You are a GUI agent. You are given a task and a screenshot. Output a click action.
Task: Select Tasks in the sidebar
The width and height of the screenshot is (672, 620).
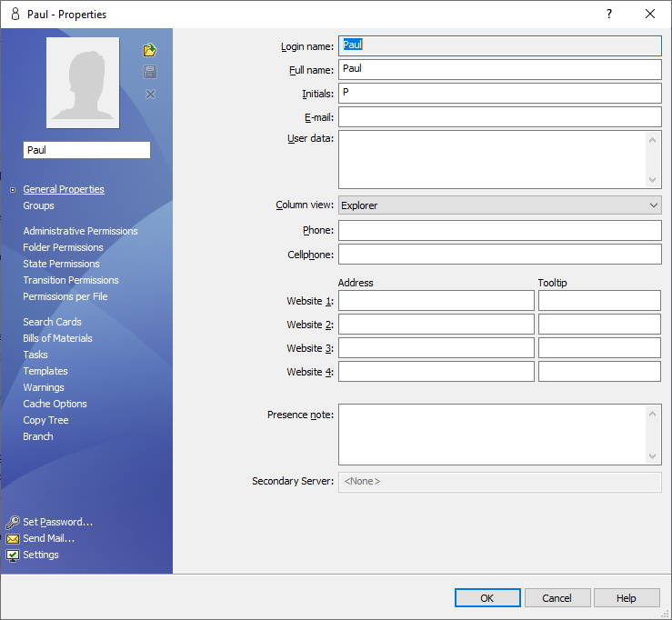pos(35,355)
